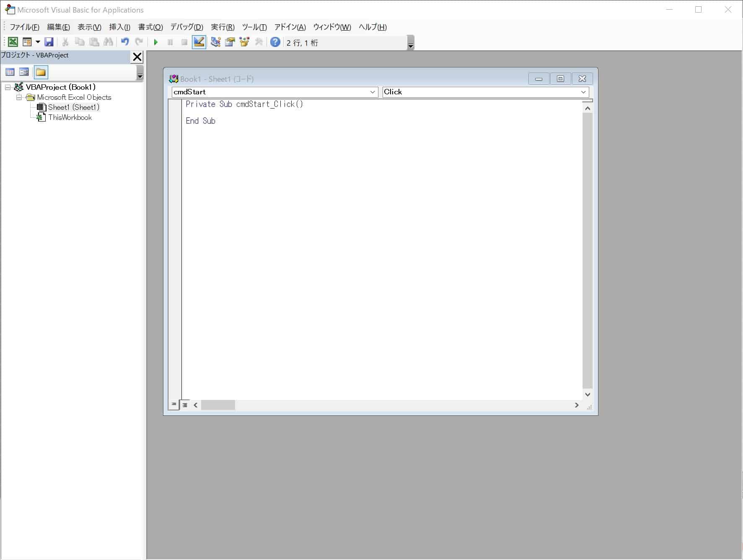Click the 2 行, 1 桁 position indicator
This screenshot has width=743, height=560.
pyautogui.click(x=302, y=43)
